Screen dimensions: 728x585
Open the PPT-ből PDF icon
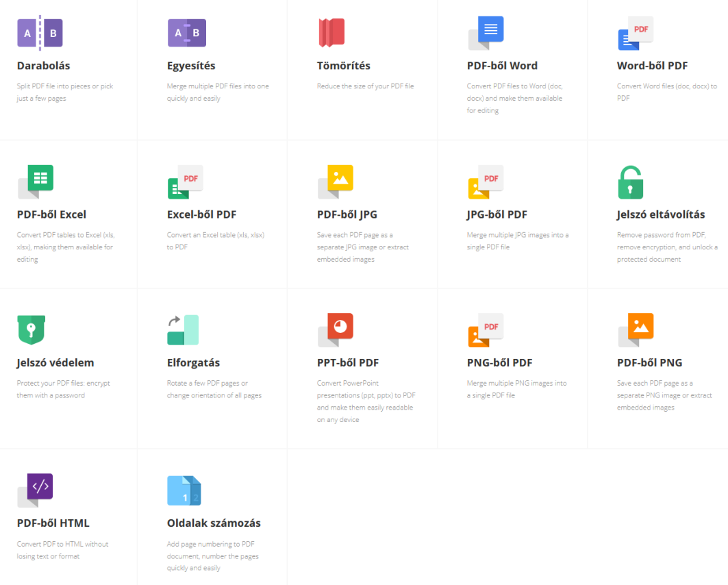coord(336,330)
